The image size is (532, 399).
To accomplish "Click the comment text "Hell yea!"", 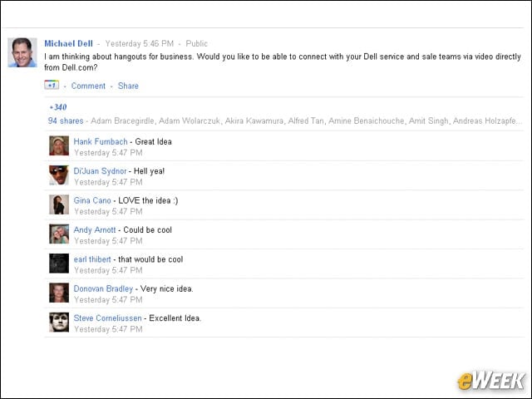I will pos(150,171).
